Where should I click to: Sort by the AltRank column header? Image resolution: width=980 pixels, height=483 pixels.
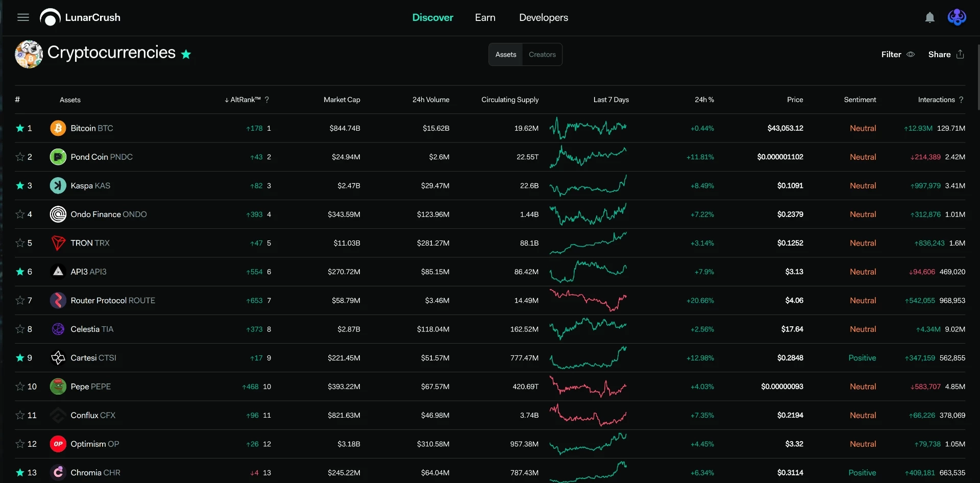pos(243,100)
